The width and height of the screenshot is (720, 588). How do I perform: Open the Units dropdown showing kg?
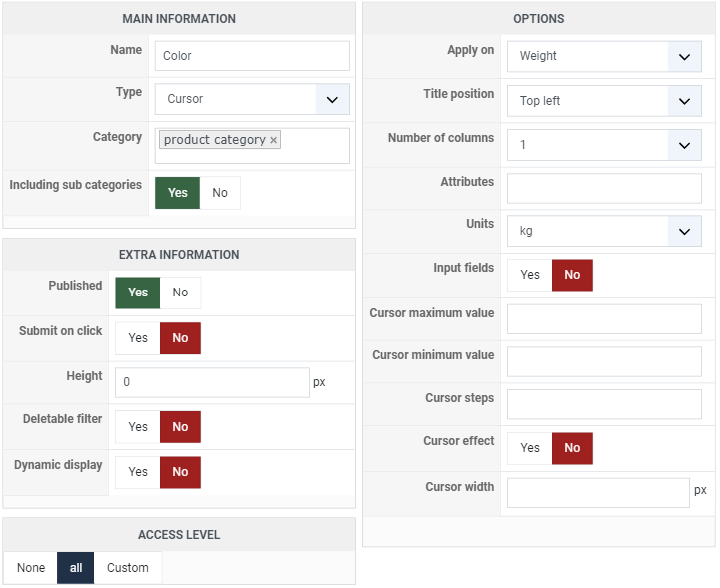(604, 231)
